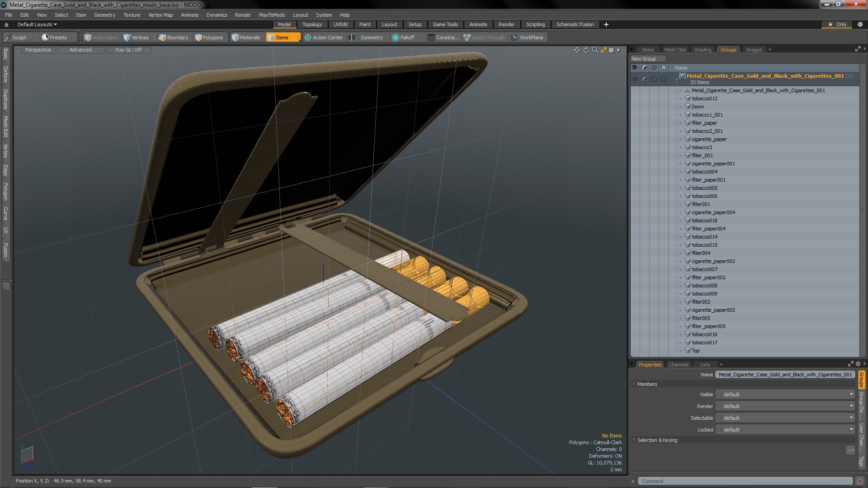
Task: Select Items selection mode
Action: point(283,38)
